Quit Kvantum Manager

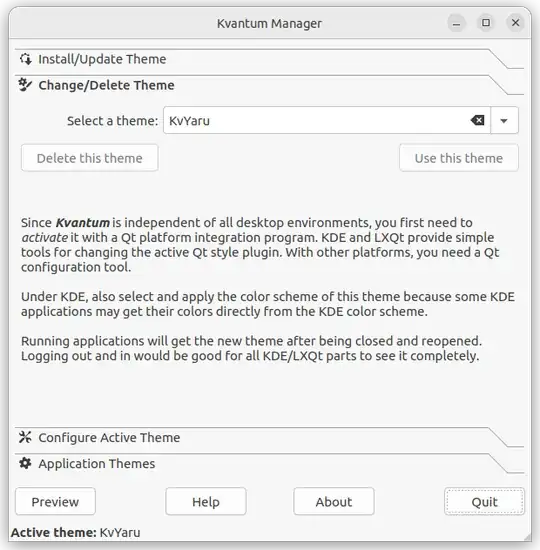tap(484, 502)
